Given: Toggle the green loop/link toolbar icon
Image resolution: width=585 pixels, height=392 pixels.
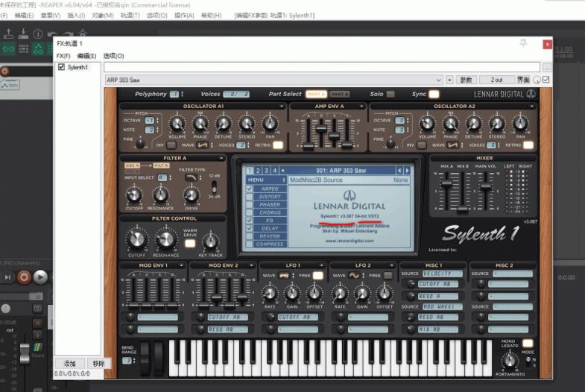Looking at the screenshot, I should tap(9, 48).
